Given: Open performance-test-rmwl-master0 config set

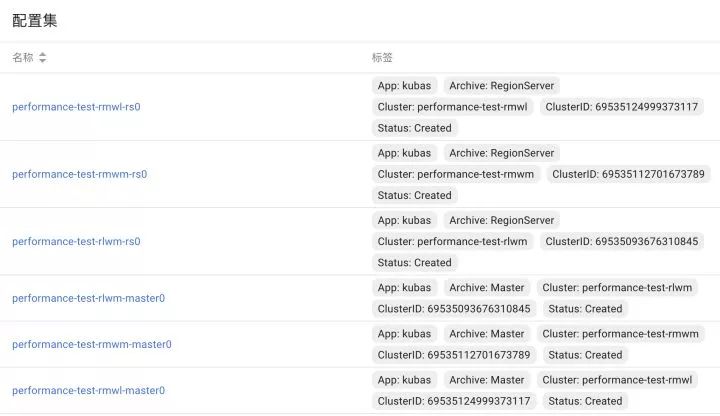Looking at the screenshot, I should click(88, 390).
